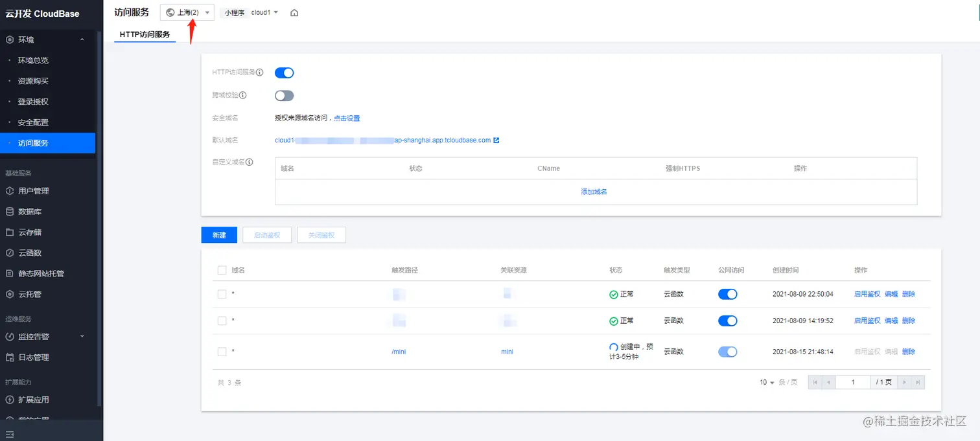980x441 pixels.
Task: Open 安全配置 in sidebar
Action: point(33,122)
